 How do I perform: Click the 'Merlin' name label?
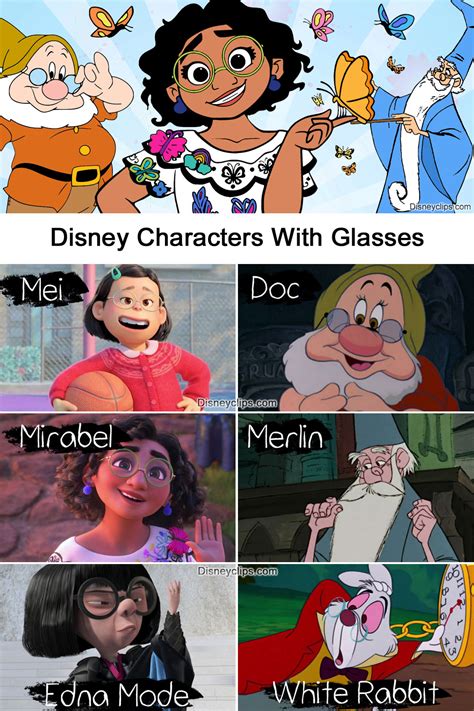pyautogui.click(x=285, y=437)
